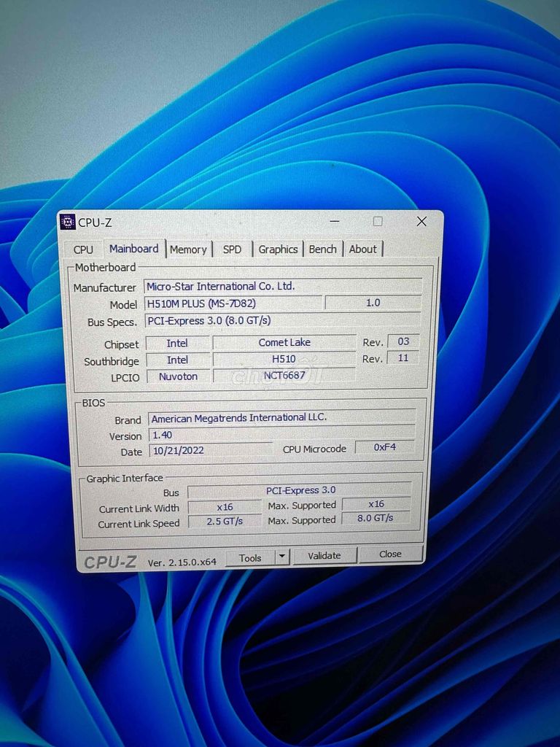The image size is (560, 747).
Task: Click the Max. Supported speed 8.0 GT/s value
Action: 376,518
